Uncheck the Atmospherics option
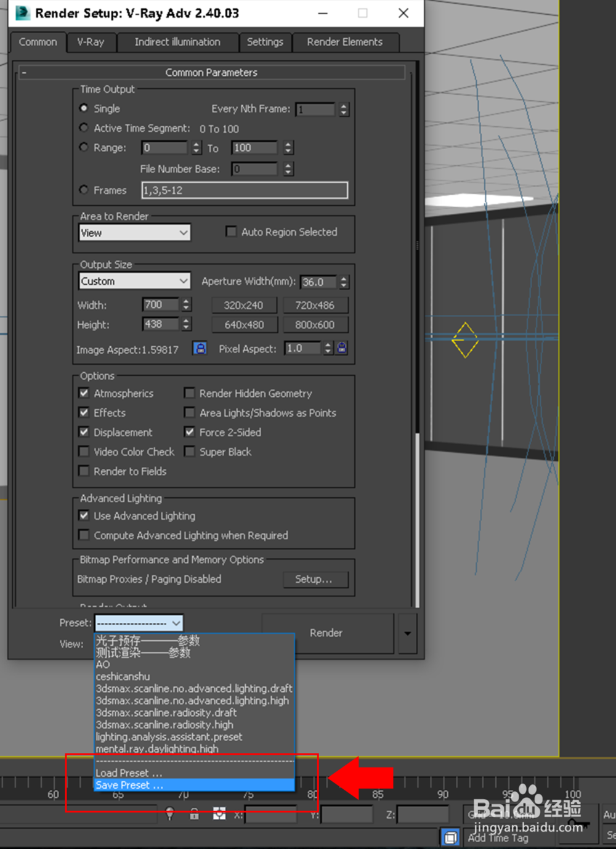Image resolution: width=616 pixels, height=849 pixels. click(x=84, y=393)
